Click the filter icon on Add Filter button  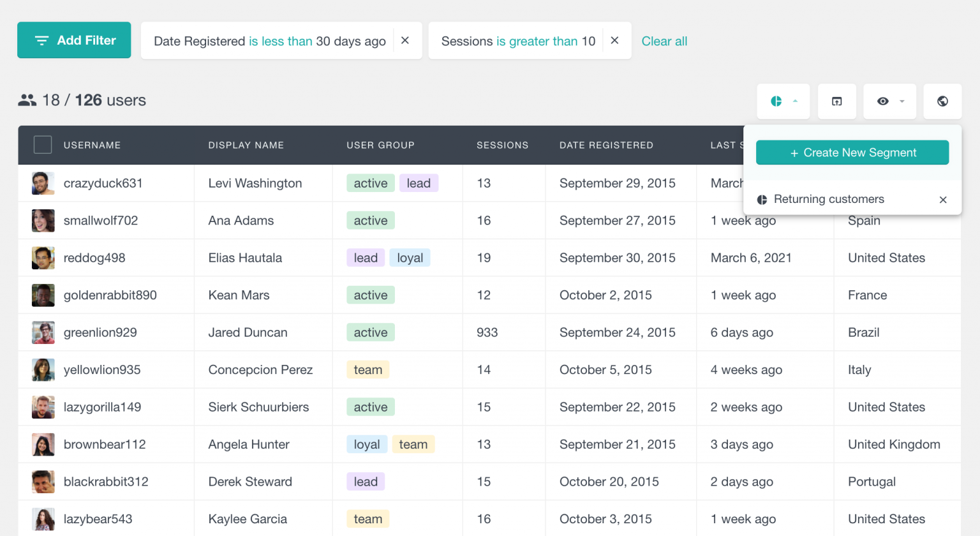click(x=42, y=40)
